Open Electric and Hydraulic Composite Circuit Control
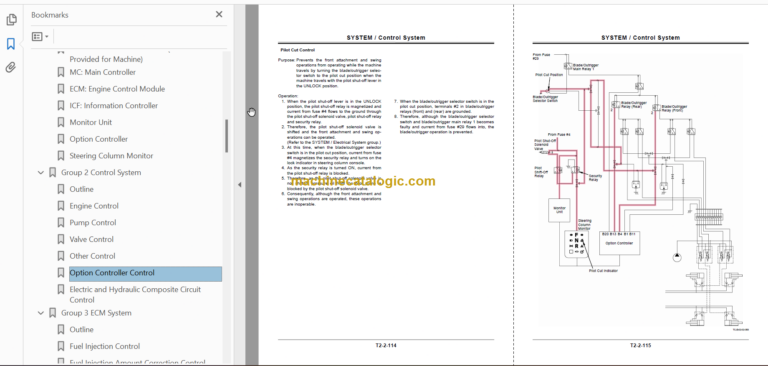This screenshot has height=366, width=768. tap(135, 294)
